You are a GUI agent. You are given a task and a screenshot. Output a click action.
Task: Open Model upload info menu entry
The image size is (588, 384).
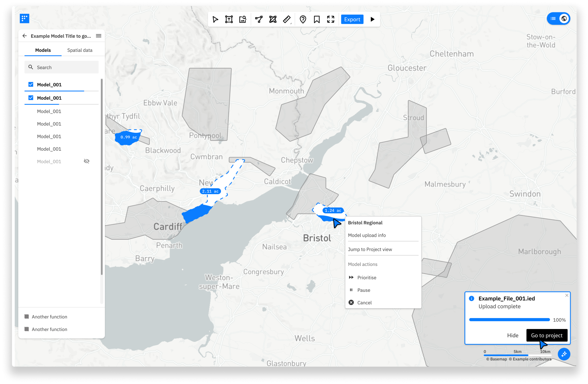click(383, 235)
